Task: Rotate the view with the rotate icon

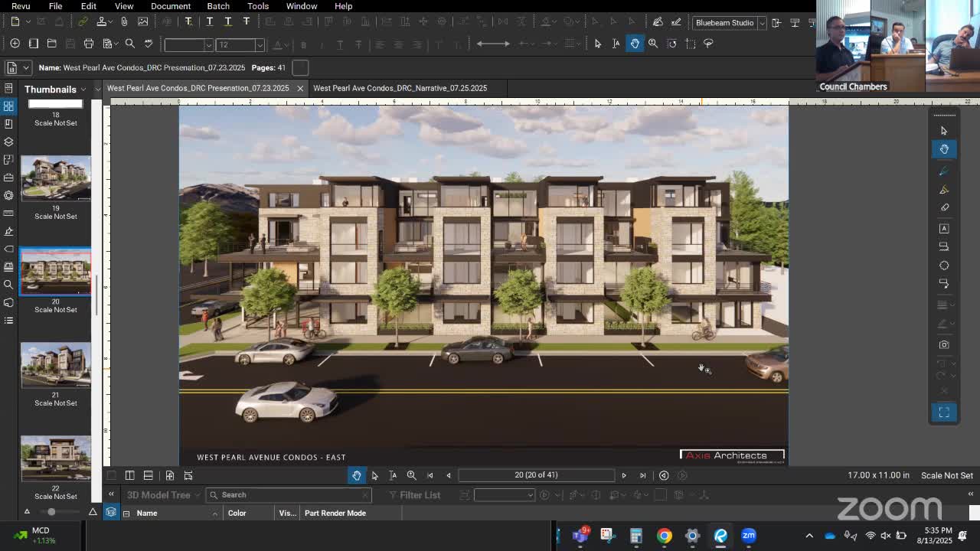Action: click(671, 44)
